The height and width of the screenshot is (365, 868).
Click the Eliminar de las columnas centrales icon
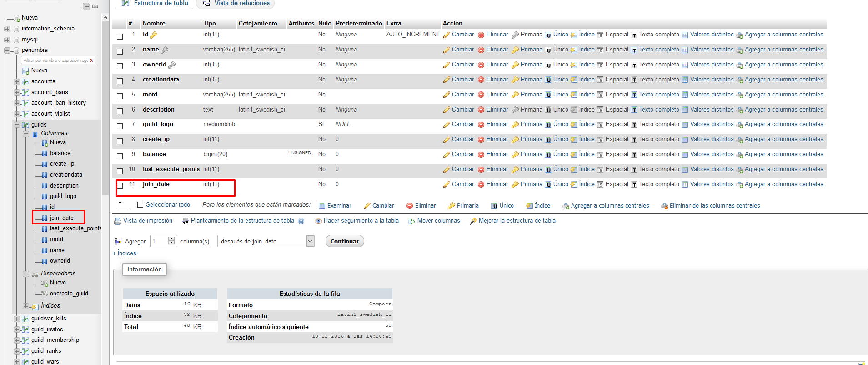(664, 206)
